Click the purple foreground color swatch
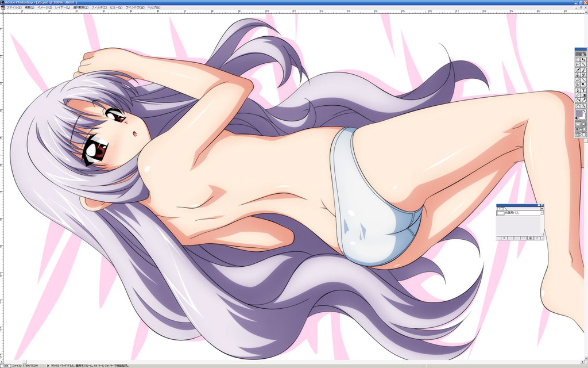588x368 pixels. tap(579, 113)
